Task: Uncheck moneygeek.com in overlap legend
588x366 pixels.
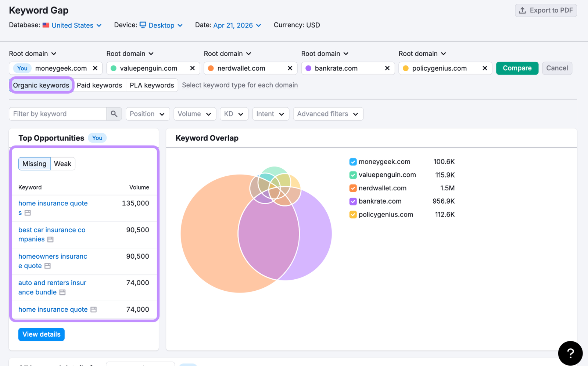Action: (x=353, y=162)
